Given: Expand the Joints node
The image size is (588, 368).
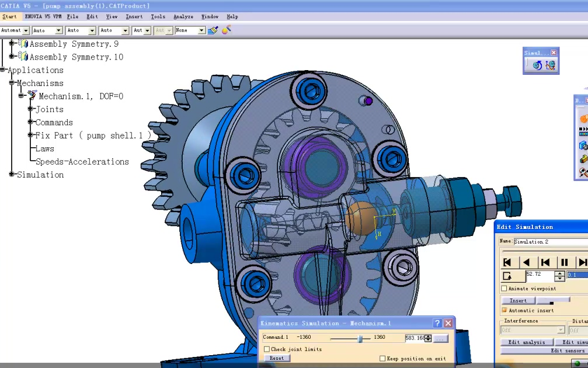Looking at the screenshot, I should 31,109.
